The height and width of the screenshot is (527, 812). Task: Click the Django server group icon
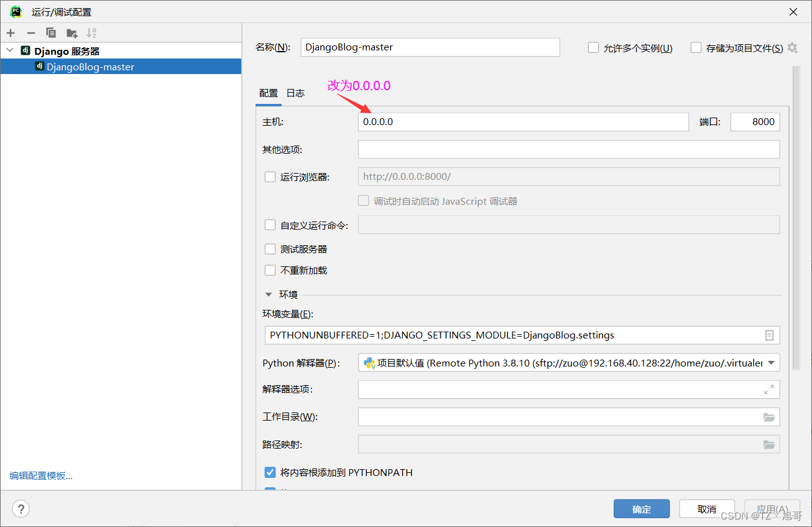pos(25,50)
